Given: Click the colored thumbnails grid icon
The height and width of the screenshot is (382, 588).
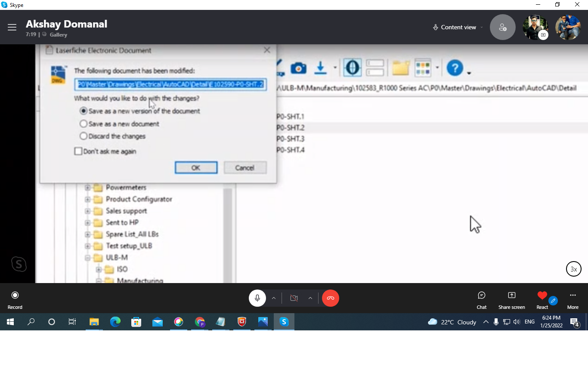Looking at the screenshot, I should pyautogui.click(x=423, y=68).
